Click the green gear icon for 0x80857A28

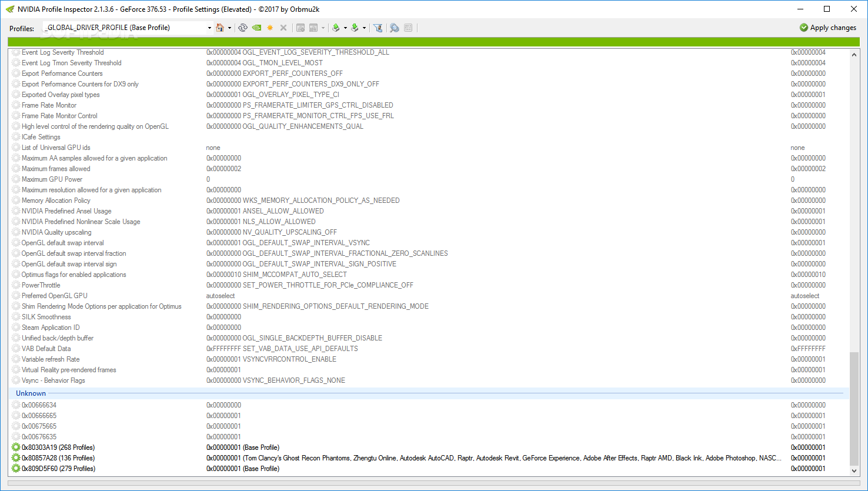16,458
